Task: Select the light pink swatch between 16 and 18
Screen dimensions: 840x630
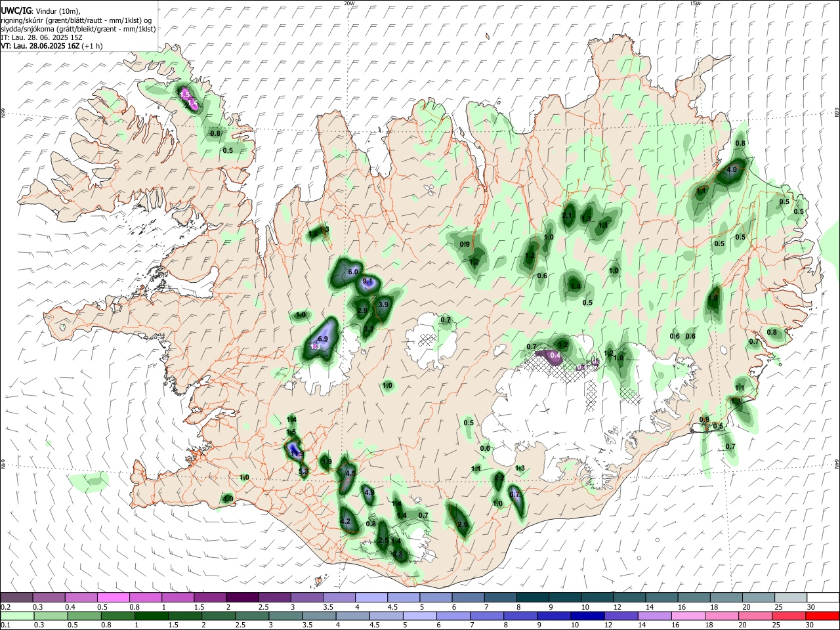Action: coord(688,616)
